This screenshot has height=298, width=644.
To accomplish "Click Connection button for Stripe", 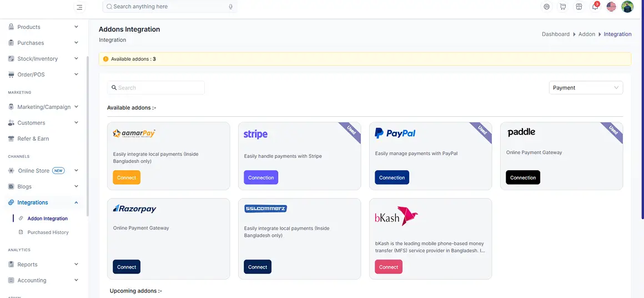I will tap(261, 177).
